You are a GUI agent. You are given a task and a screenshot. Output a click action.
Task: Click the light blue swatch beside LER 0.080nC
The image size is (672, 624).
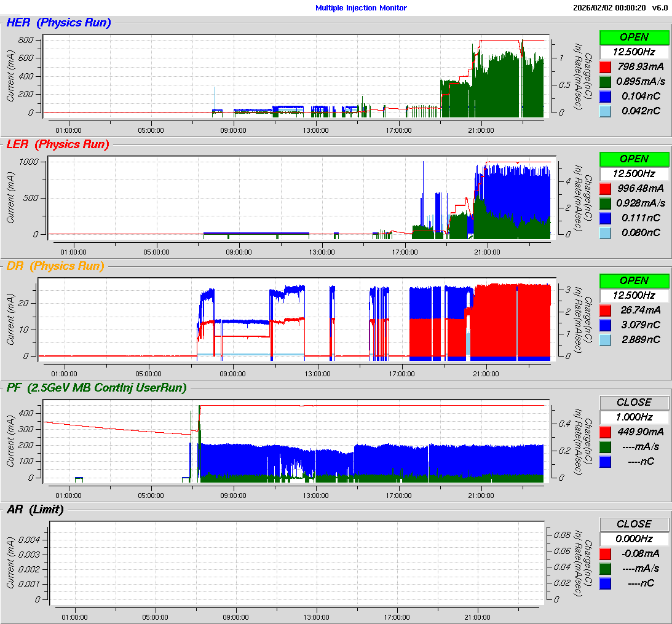[605, 232]
